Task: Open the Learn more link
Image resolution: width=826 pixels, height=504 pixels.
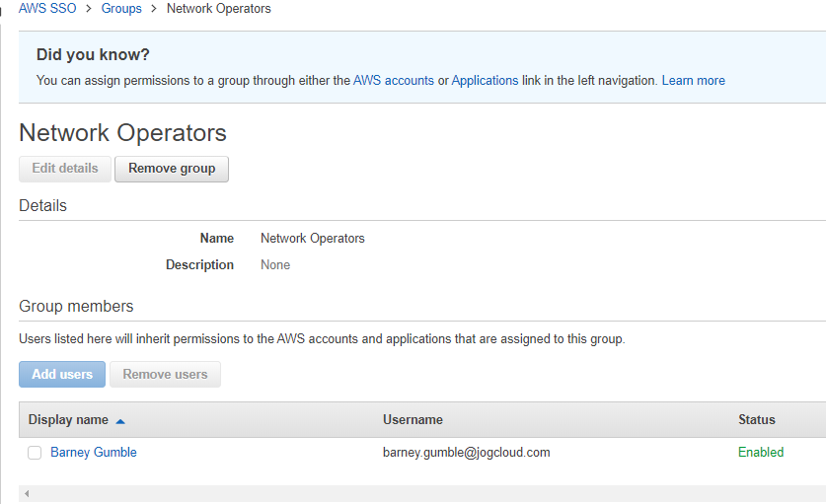Action: (x=693, y=81)
